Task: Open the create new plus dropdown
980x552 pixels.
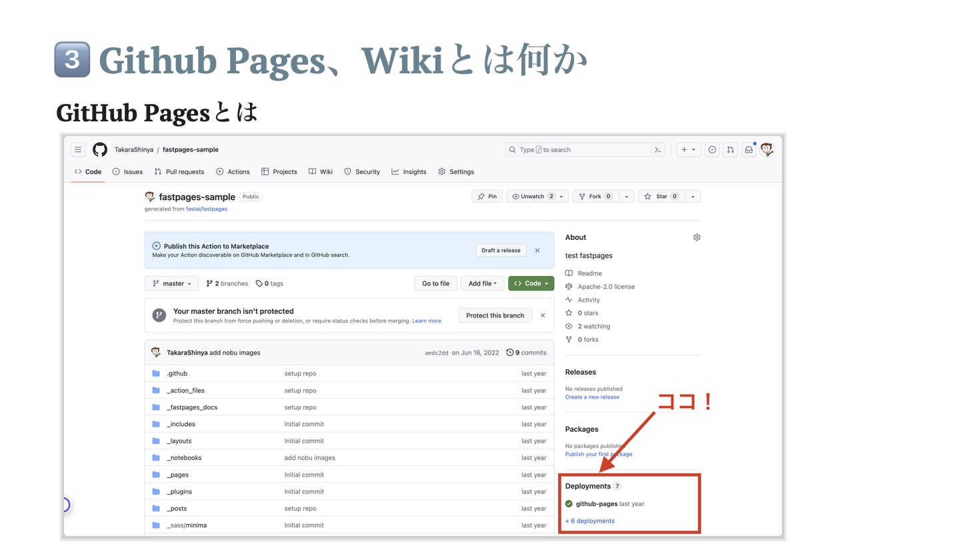Action: [688, 150]
